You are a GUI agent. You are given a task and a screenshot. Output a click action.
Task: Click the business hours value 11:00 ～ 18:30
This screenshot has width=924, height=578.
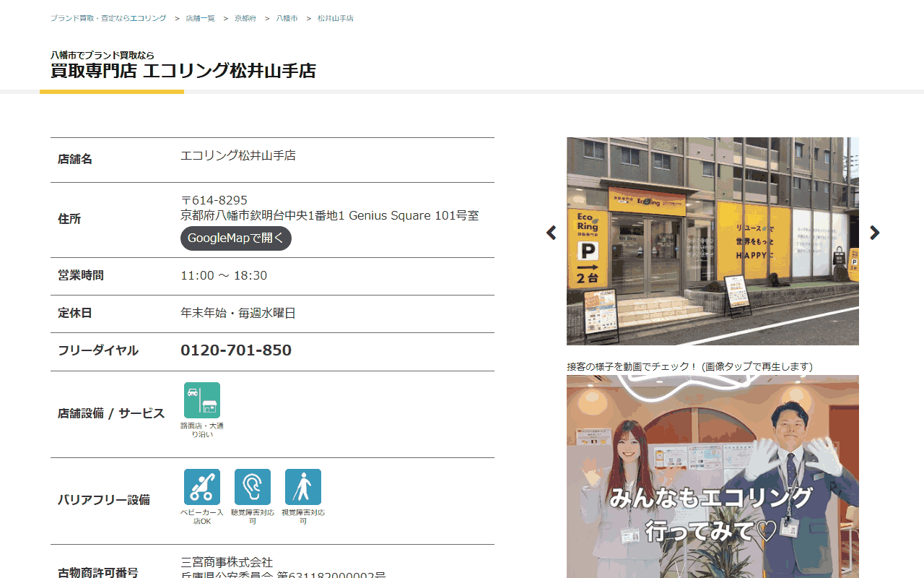point(224,275)
